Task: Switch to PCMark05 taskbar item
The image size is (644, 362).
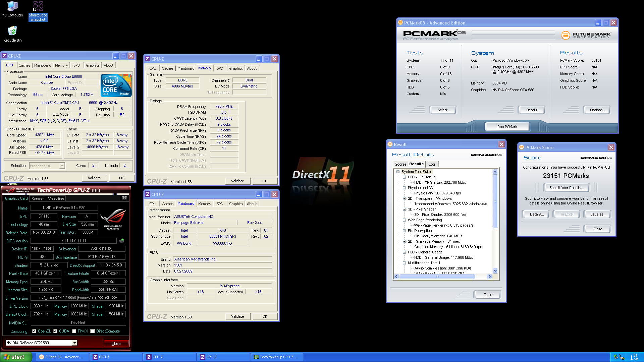Action: click(x=62, y=357)
